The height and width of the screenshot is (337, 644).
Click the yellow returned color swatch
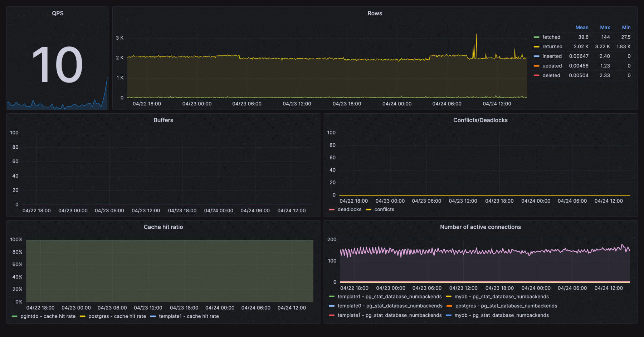click(x=536, y=46)
